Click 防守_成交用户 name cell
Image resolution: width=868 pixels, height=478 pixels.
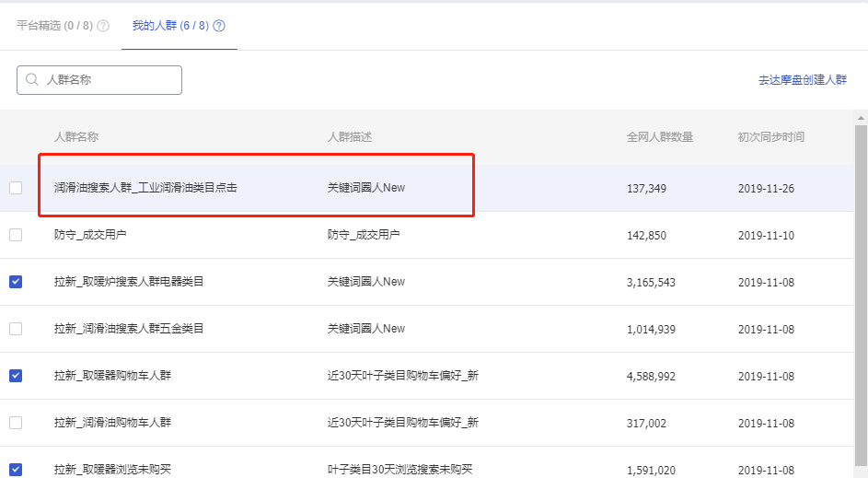(90, 235)
